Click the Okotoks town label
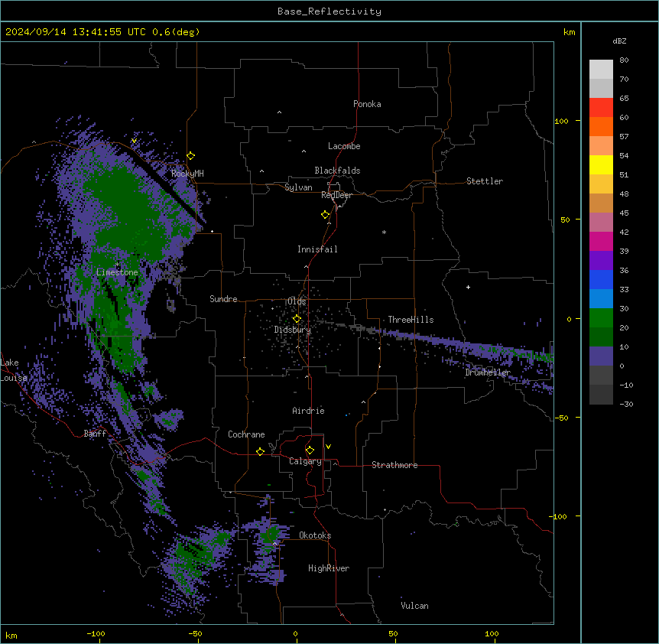 (x=315, y=535)
